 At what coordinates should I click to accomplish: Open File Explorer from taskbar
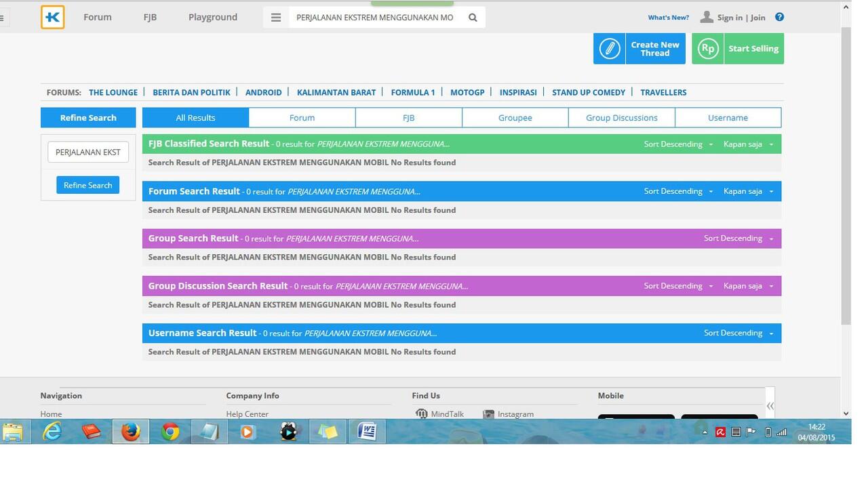coord(13,431)
